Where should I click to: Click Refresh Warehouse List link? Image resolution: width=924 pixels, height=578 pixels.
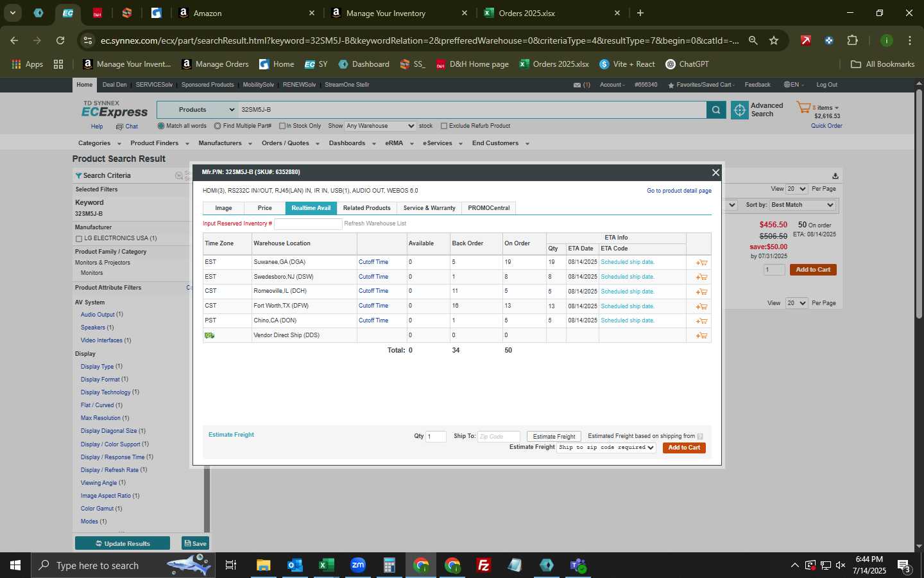click(375, 223)
